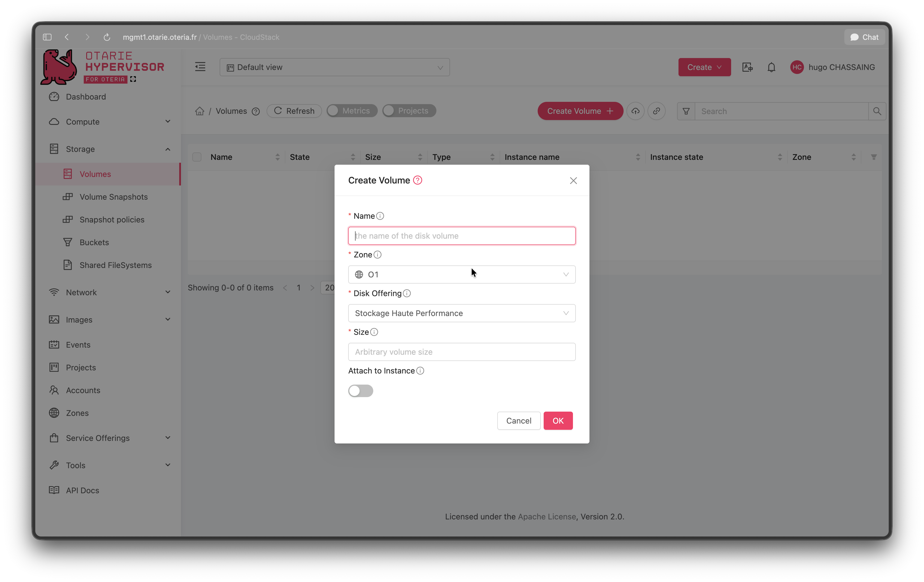Click the Cancel button in the dialog
Screen dimensions: 924x582
tap(519, 421)
